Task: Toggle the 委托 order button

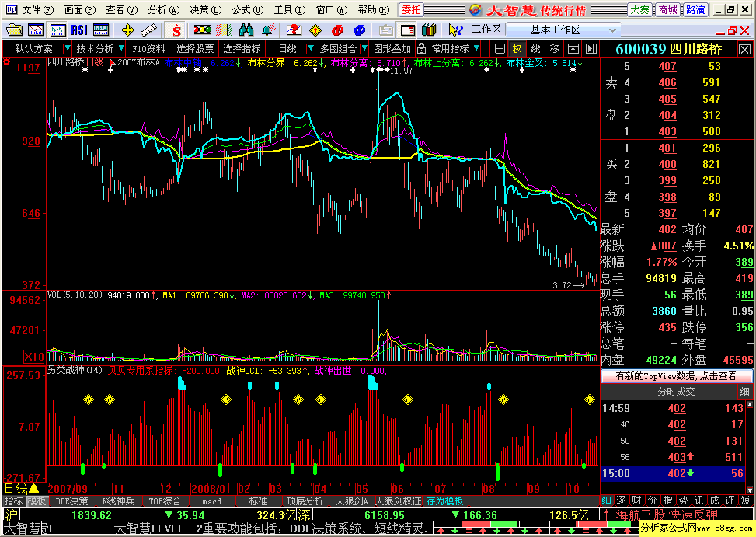Action: 411,9
